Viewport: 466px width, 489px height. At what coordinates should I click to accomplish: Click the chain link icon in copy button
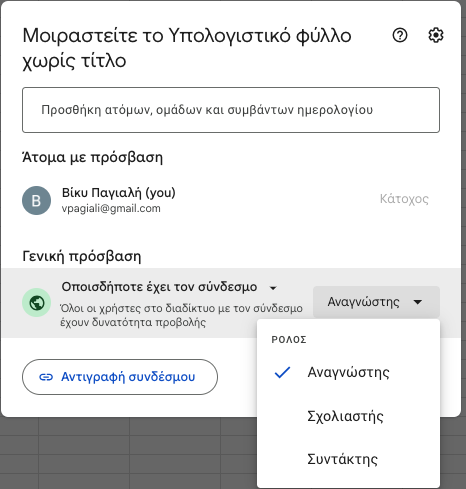coord(46,377)
